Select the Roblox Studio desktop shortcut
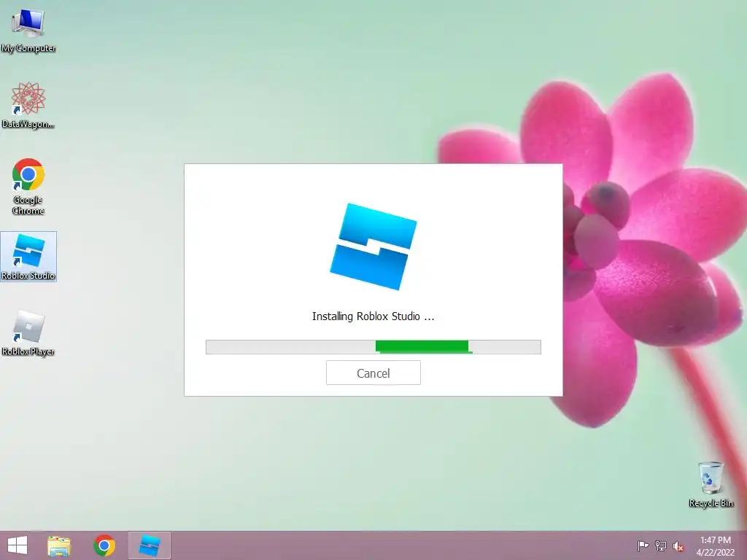Screen dimensions: 747x560 (28, 257)
